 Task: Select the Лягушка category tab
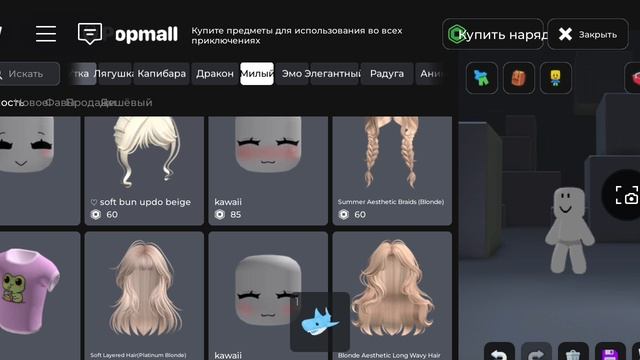click(x=115, y=74)
